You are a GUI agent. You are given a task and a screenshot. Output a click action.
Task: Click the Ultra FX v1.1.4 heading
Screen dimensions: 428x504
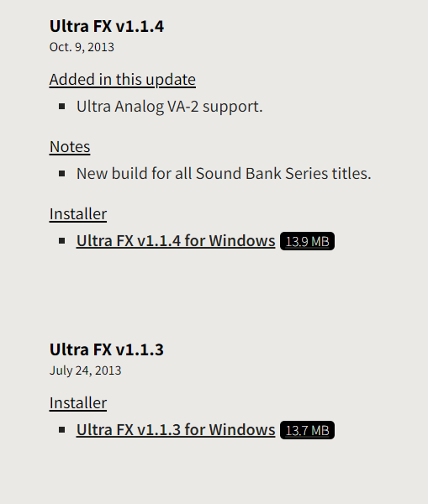(107, 26)
